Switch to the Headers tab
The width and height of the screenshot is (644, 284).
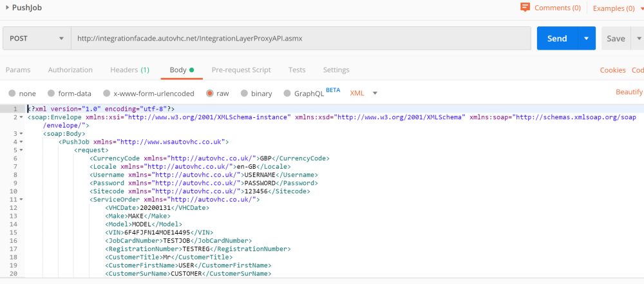129,70
